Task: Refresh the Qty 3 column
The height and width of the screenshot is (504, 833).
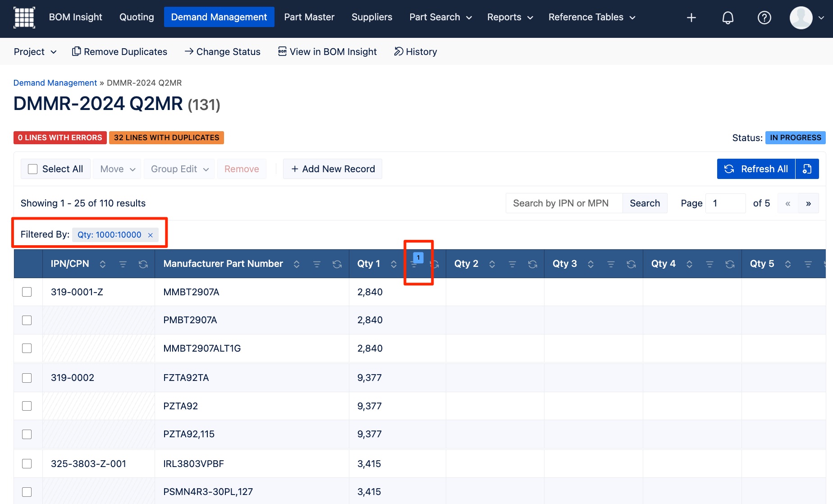Action: [x=631, y=264]
